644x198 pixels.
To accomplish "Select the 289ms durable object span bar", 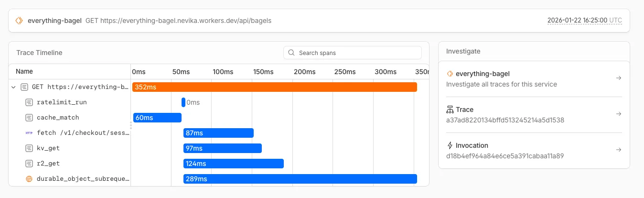I will tap(300, 179).
